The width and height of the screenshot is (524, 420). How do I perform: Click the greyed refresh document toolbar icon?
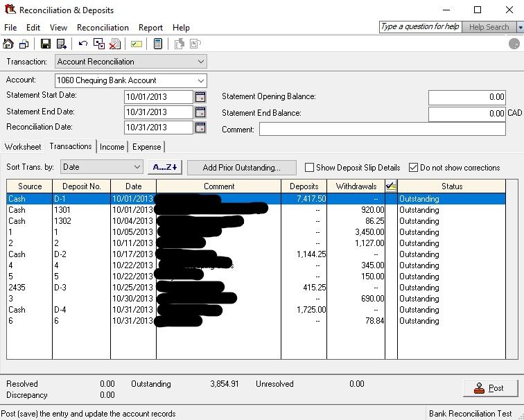coord(195,44)
